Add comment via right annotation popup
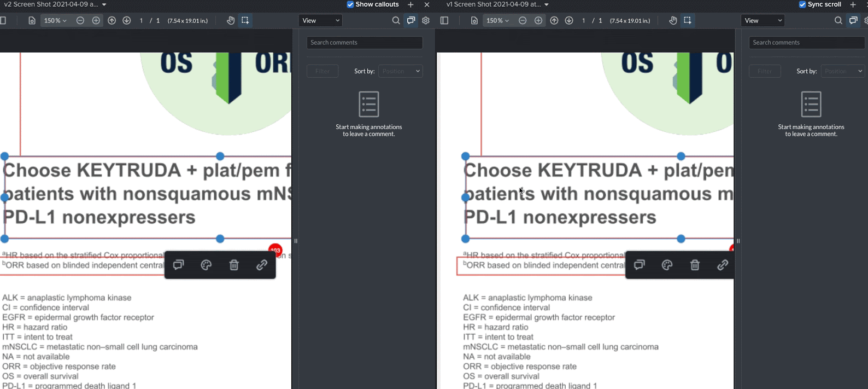This screenshot has height=389, width=868. tap(639, 265)
